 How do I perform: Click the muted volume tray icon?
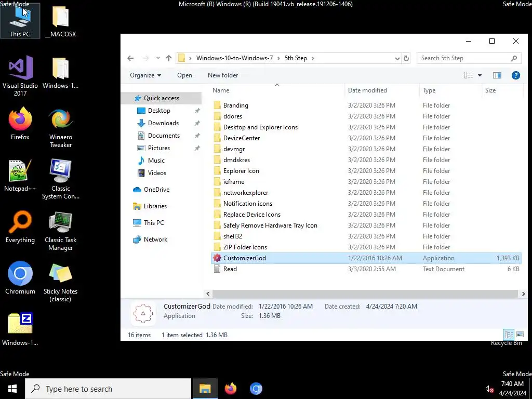pos(489,389)
